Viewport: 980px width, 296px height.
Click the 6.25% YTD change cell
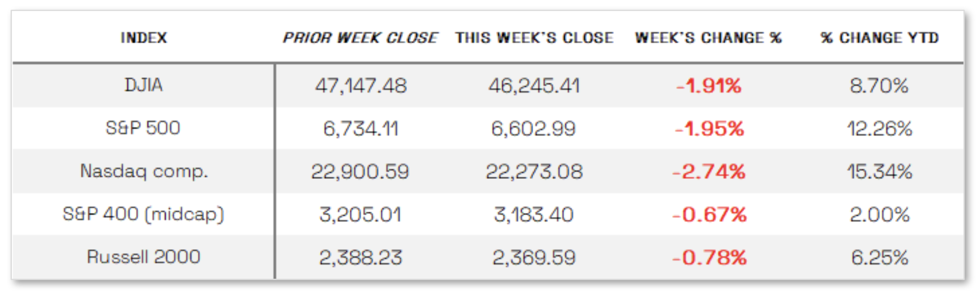click(x=879, y=257)
